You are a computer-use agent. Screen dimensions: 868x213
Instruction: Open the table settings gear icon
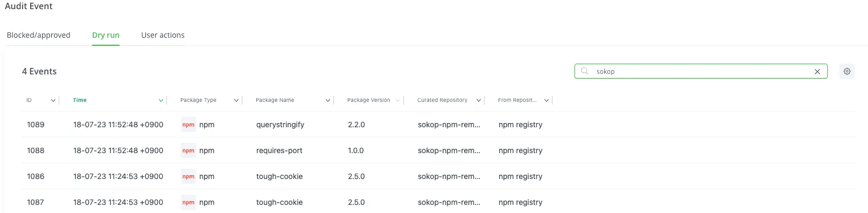click(847, 71)
